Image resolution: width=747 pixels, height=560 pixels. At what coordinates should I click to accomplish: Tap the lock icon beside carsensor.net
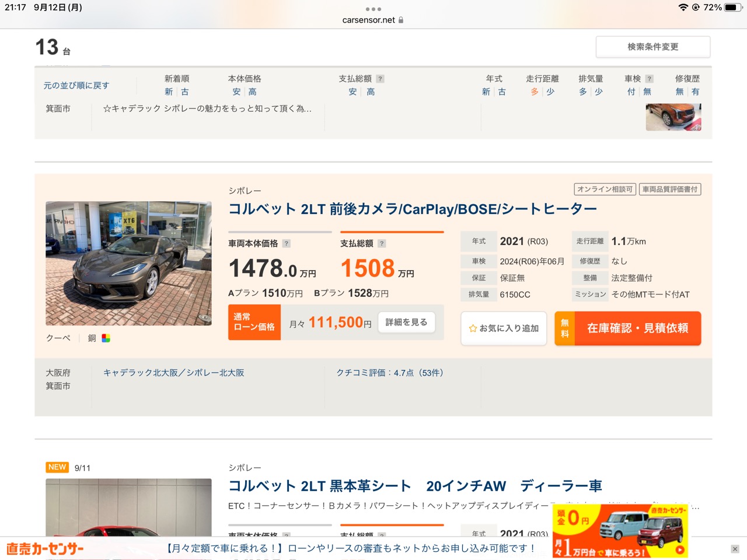tap(401, 20)
